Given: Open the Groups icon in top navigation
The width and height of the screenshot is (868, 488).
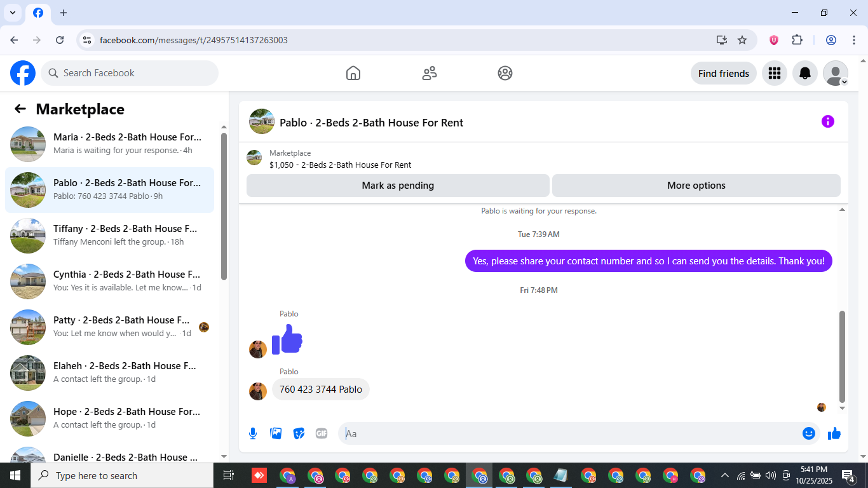Looking at the screenshot, I should [x=505, y=73].
